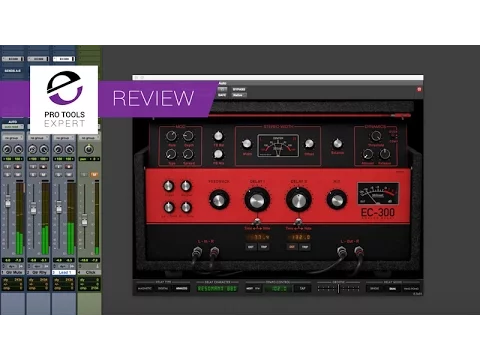
Task: Click left pan knob on Lead 1 track
Action: point(58,149)
